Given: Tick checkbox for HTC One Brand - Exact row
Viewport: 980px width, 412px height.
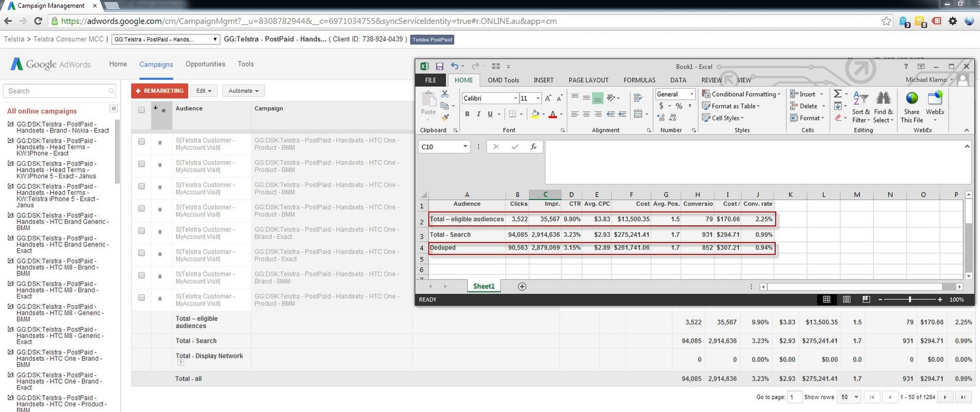Looking at the screenshot, I should coord(141,231).
